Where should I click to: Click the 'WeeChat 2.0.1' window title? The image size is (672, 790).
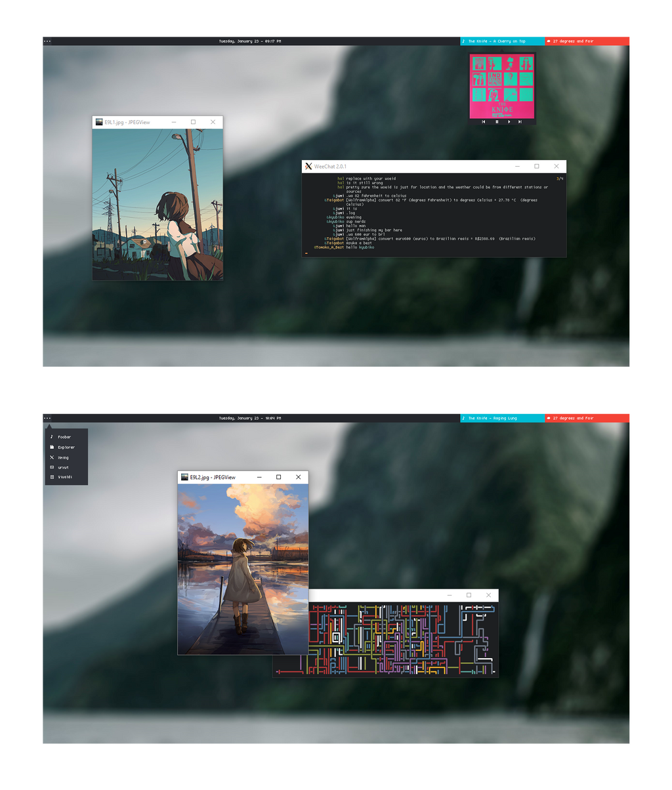[x=330, y=166]
